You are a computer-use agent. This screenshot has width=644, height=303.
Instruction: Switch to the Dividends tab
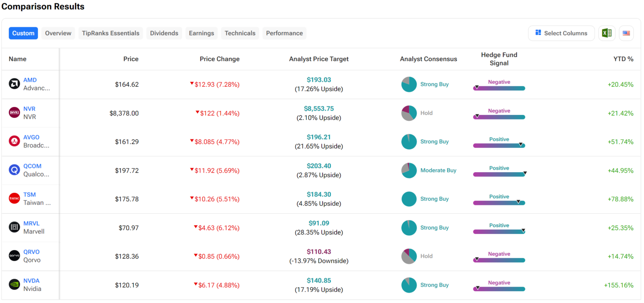coord(164,33)
